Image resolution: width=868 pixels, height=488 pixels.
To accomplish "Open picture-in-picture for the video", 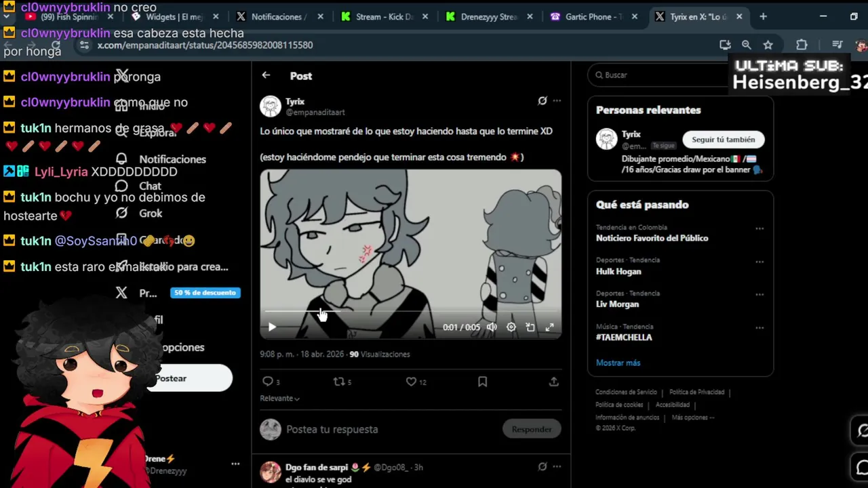I will pyautogui.click(x=530, y=327).
